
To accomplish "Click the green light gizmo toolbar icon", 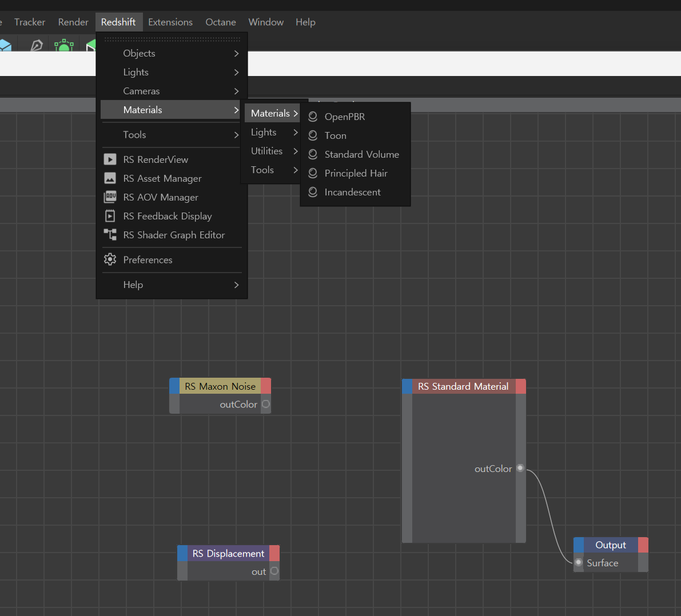I will [x=64, y=45].
